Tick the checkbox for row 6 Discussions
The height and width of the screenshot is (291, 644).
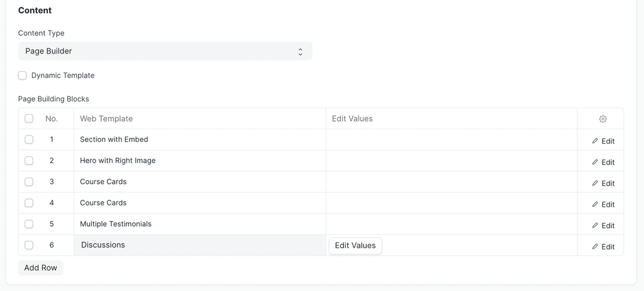29,245
